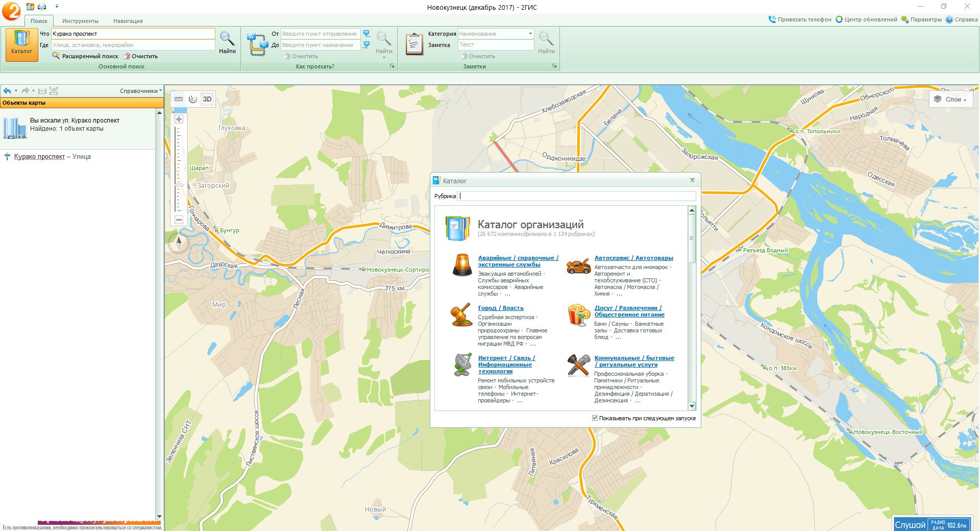Open the Каталог button in the search ribbon

pos(22,44)
